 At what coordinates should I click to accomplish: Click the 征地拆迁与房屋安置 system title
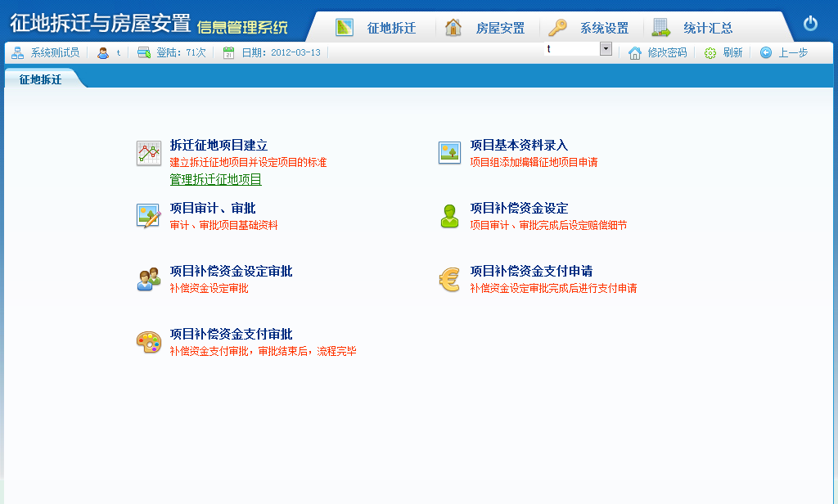click(x=101, y=24)
